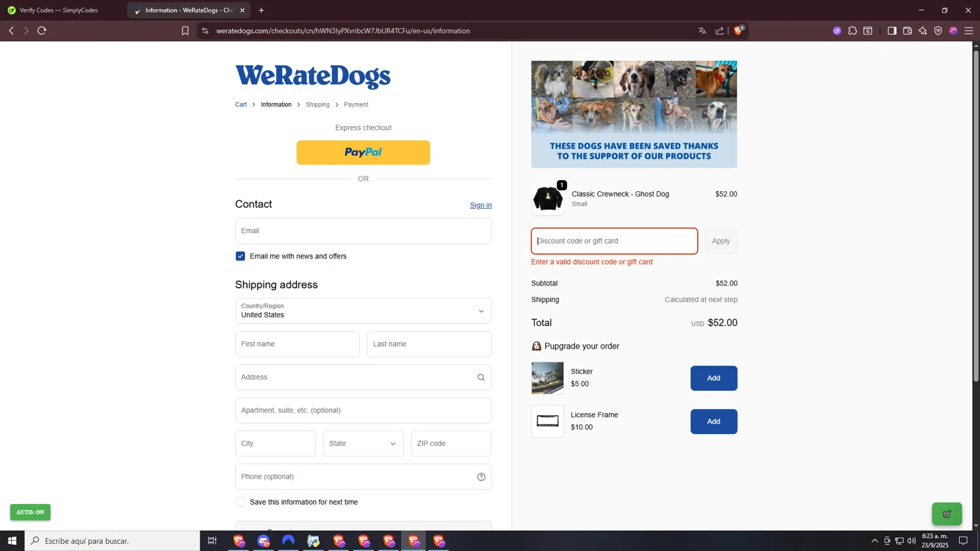This screenshot has width=980, height=551.
Task: Click the share page icon
Action: [x=720, y=31]
